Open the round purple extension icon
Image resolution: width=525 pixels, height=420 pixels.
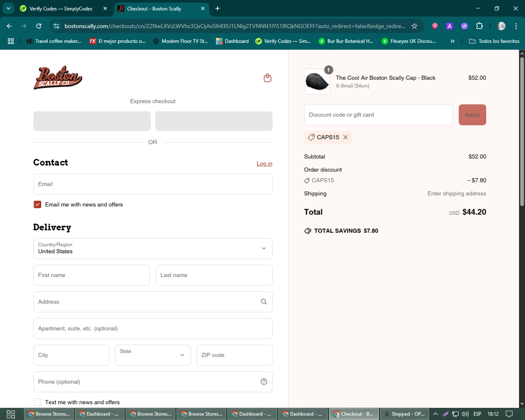(x=464, y=26)
